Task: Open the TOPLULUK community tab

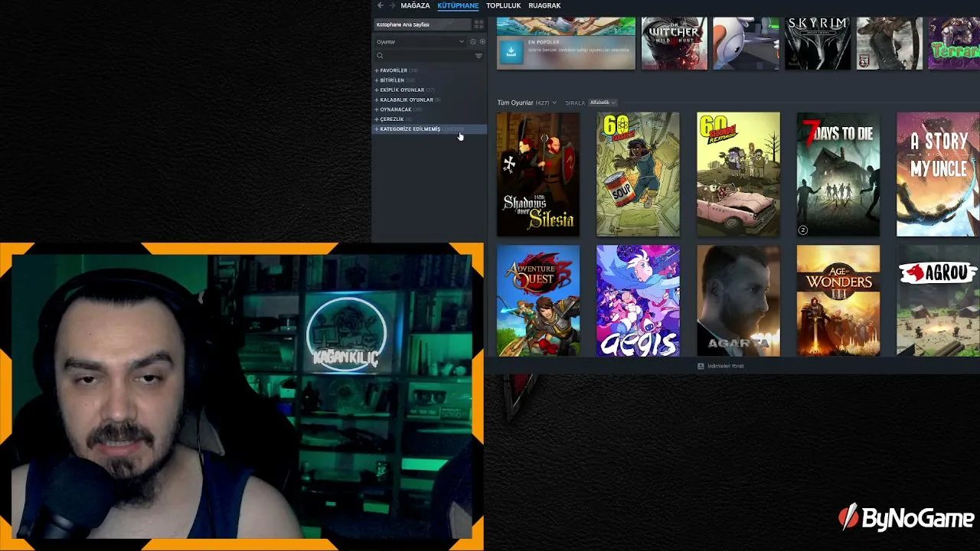Action: click(x=503, y=5)
